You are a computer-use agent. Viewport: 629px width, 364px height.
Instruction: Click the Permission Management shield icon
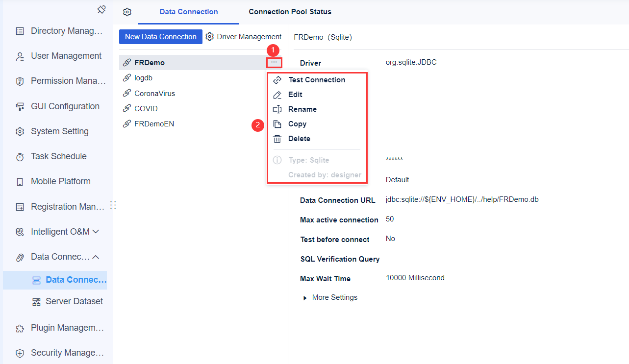pos(20,80)
